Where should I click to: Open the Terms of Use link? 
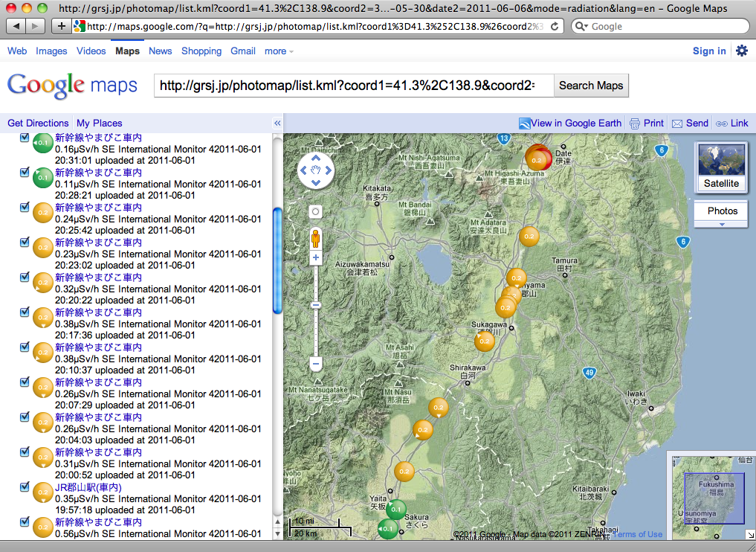point(636,534)
